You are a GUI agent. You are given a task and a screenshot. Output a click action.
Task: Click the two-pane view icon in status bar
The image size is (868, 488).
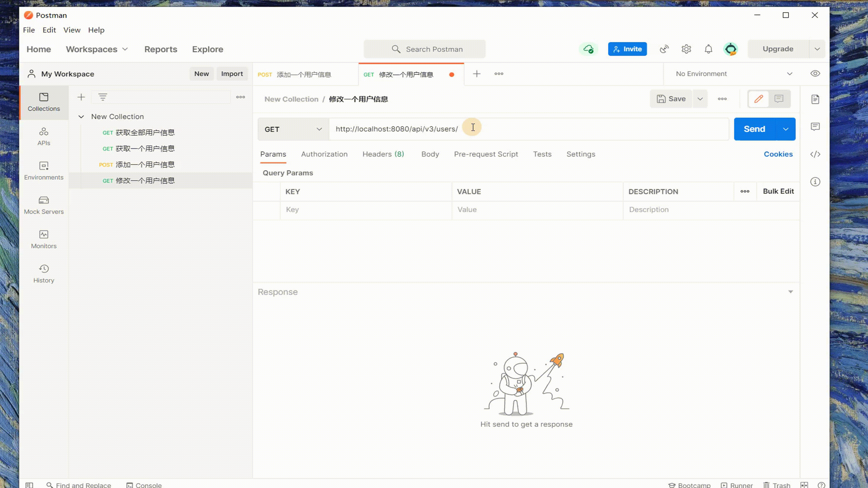pos(805,485)
